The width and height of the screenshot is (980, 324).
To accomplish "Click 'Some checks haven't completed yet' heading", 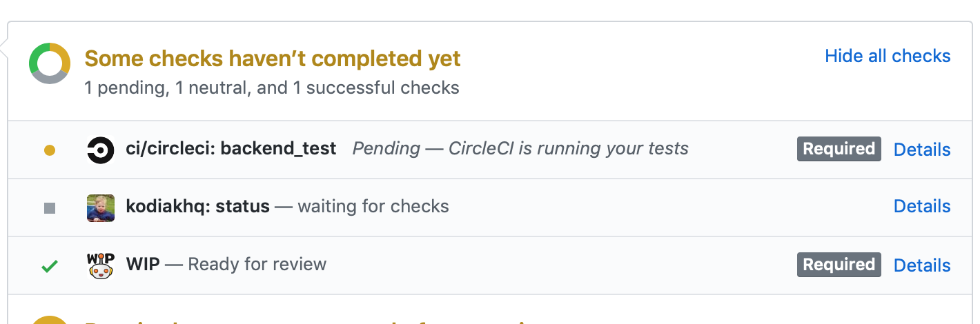I will coord(273,59).
